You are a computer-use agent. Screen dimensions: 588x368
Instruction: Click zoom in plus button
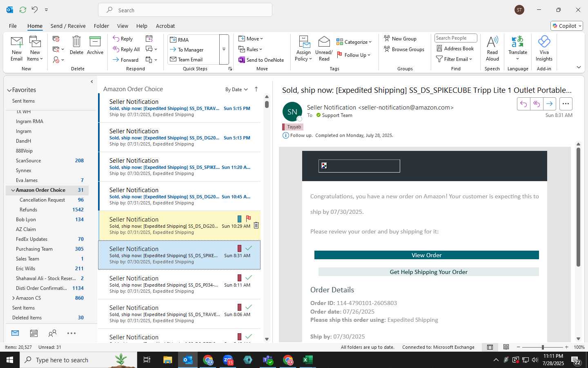(x=566, y=347)
